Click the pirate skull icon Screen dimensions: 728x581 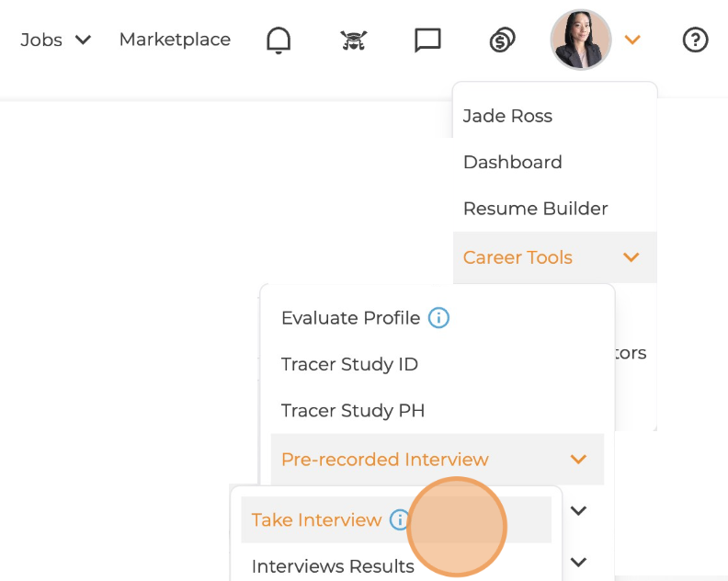tap(353, 40)
